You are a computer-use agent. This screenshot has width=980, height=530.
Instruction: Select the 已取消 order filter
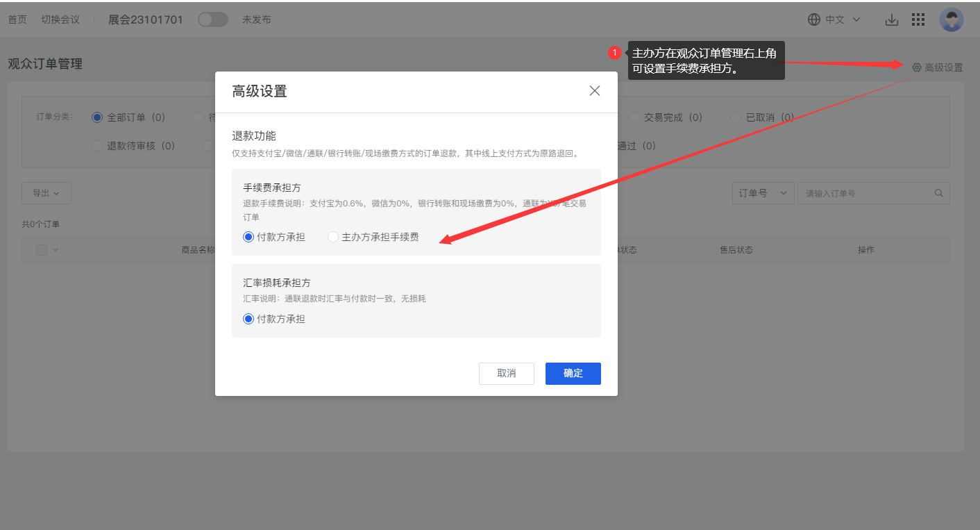point(736,118)
